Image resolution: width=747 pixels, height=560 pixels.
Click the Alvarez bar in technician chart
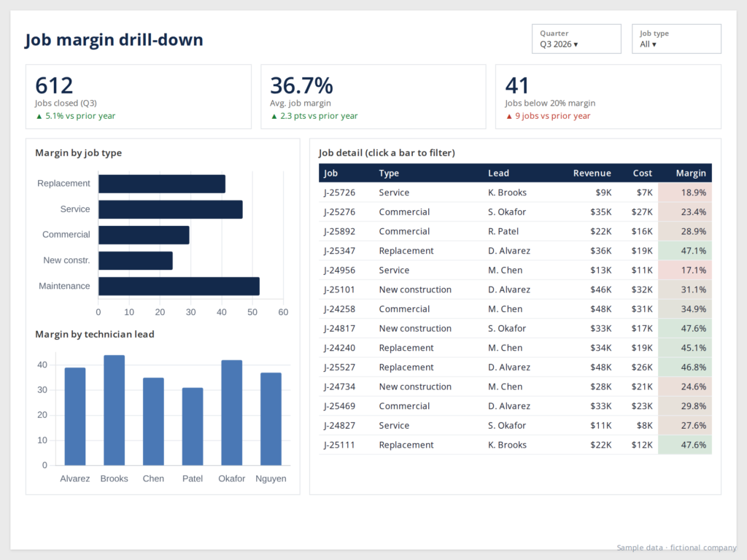(75, 416)
